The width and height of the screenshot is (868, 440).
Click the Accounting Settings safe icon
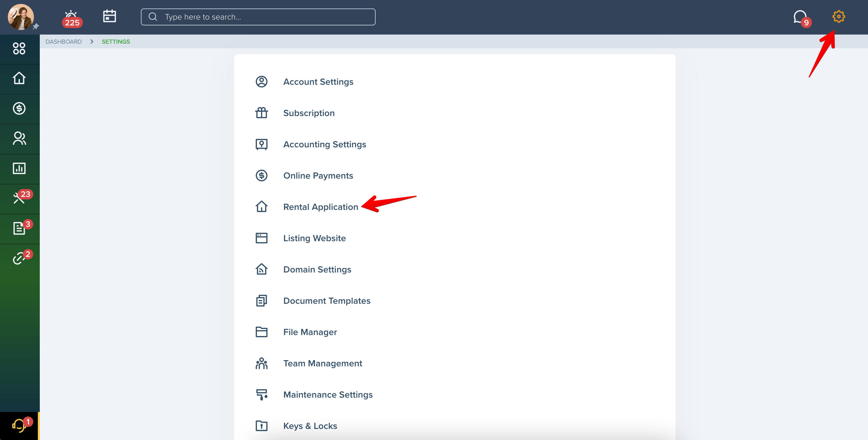[x=262, y=144]
